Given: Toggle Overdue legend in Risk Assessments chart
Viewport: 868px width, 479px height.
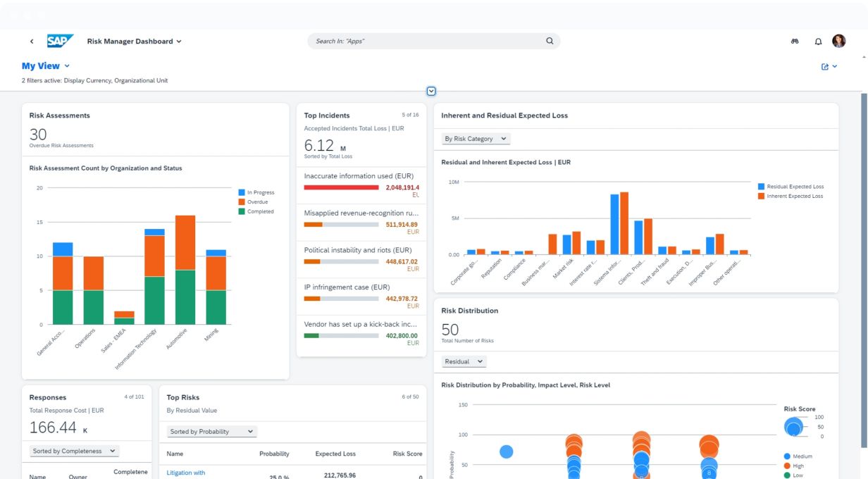Looking at the screenshot, I should [x=256, y=202].
